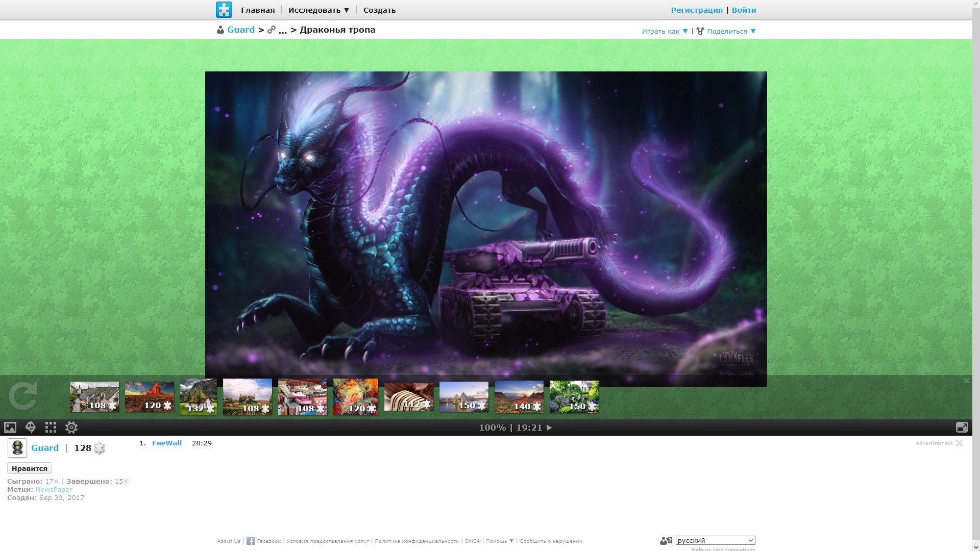The height and width of the screenshot is (551, 980).
Task: Click the Нравится button
Action: point(30,468)
